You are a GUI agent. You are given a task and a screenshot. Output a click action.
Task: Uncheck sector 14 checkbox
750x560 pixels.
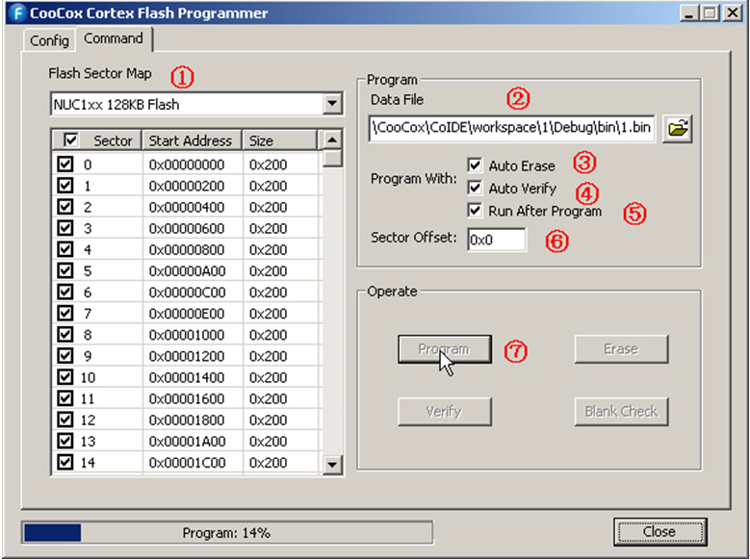pyautogui.click(x=65, y=462)
